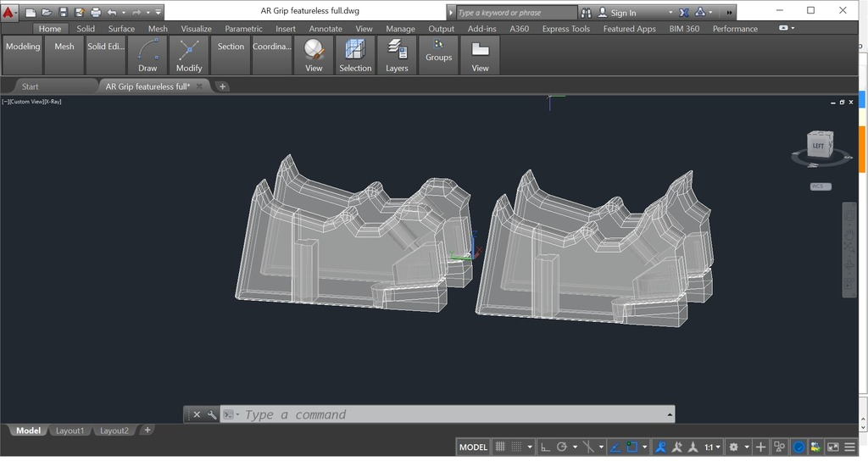Click the LEFT face of the ViewCube
The width and height of the screenshot is (868, 461).
click(818, 145)
